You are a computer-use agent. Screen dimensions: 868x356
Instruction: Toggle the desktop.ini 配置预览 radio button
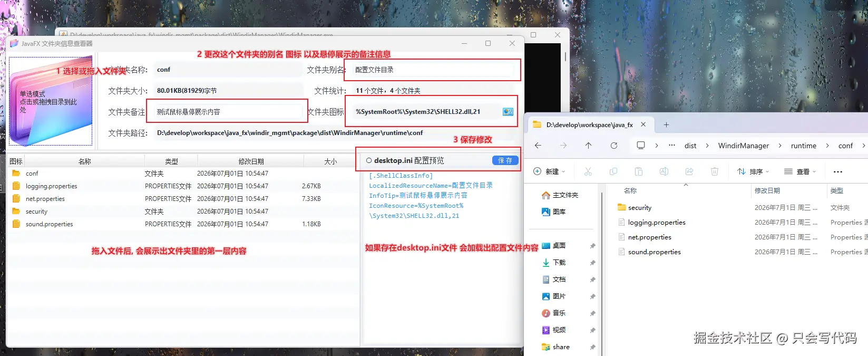[x=369, y=160]
